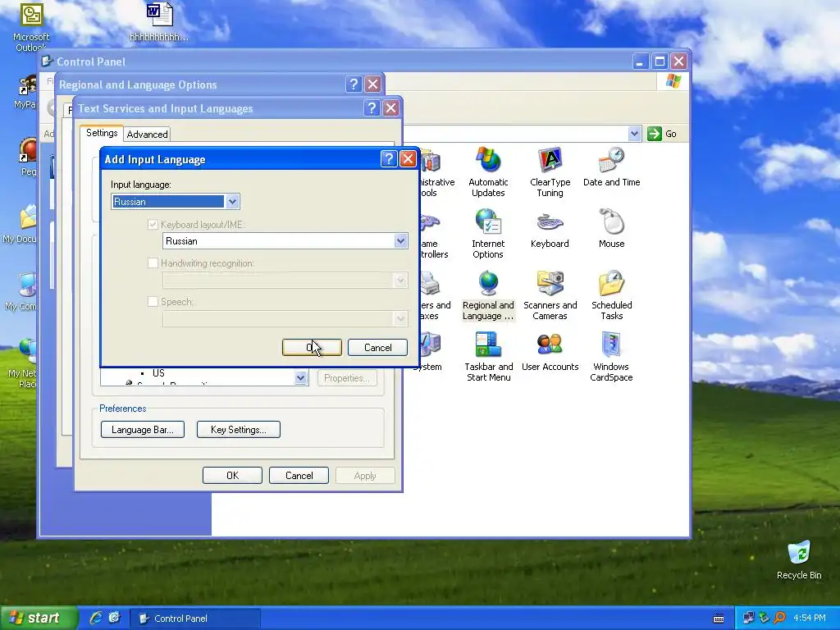Click OK in Add Input Language dialog
The width and height of the screenshot is (840, 630).
(312, 347)
